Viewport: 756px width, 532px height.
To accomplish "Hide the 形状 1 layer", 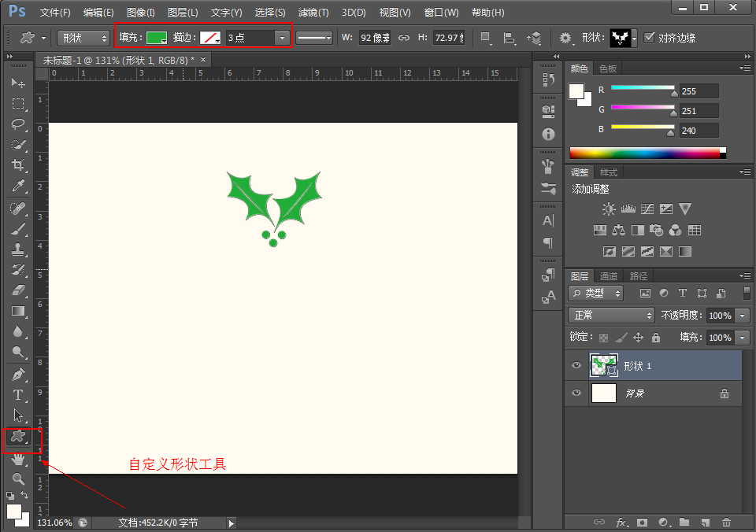I will (576, 366).
